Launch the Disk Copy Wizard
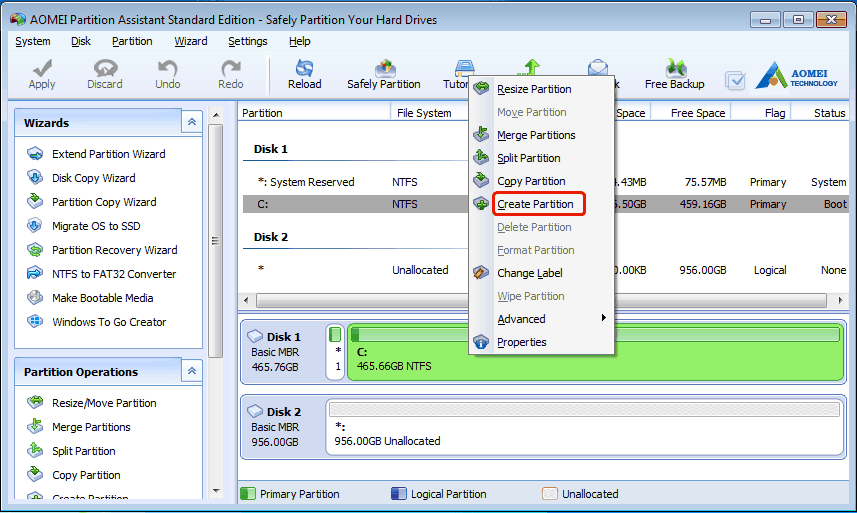 coord(93,178)
